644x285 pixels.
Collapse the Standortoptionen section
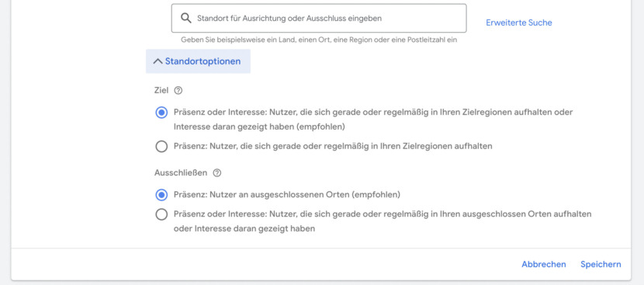[x=198, y=61]
